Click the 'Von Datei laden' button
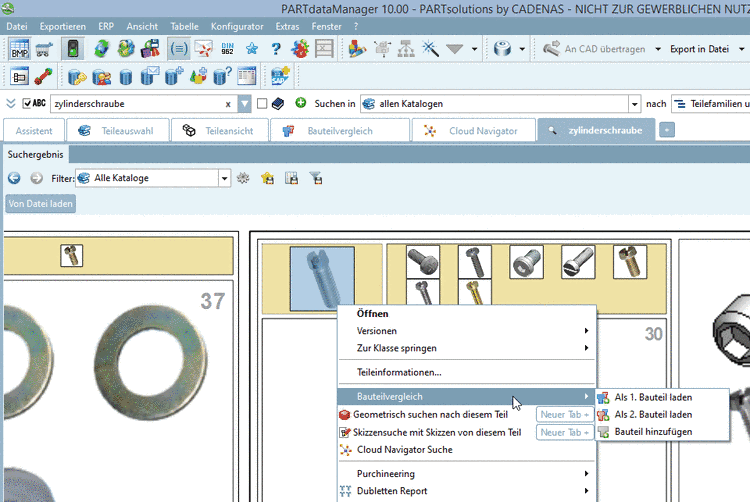Screen dimensions: 750x502 tap(40, 204)
